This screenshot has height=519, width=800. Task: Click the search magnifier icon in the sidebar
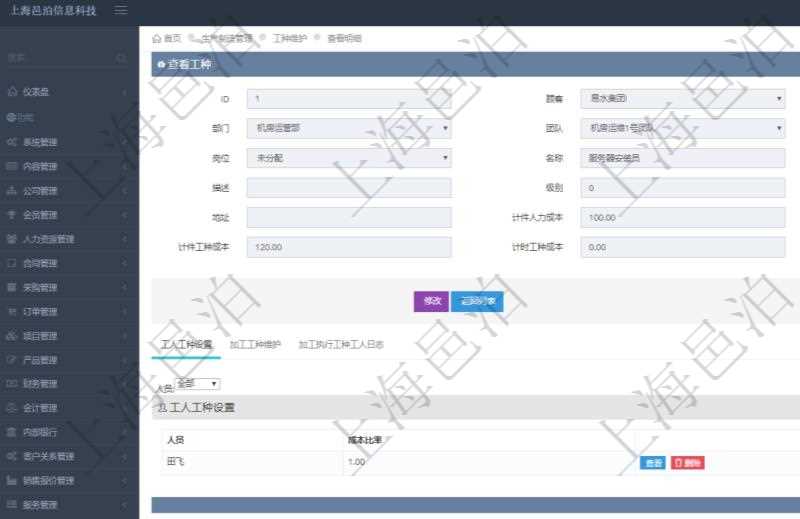[121, 58]
